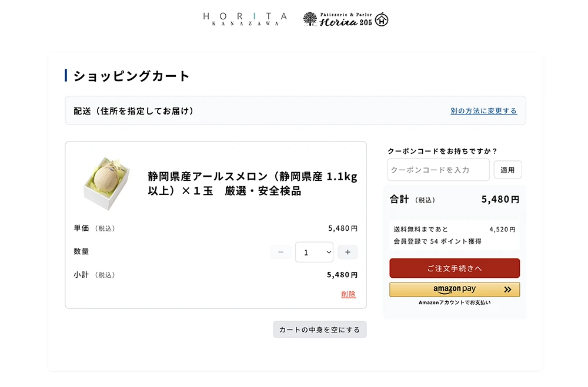Click the coupon code input field
The height and width of the screenshot is (387, 588).
[438, 170]
